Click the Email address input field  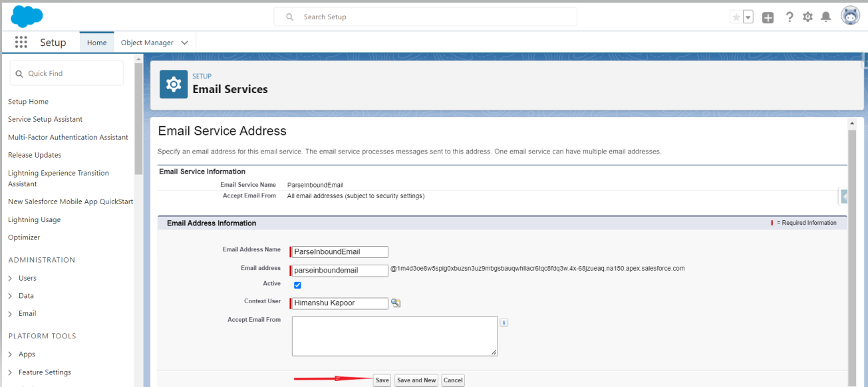pos(339,271)
